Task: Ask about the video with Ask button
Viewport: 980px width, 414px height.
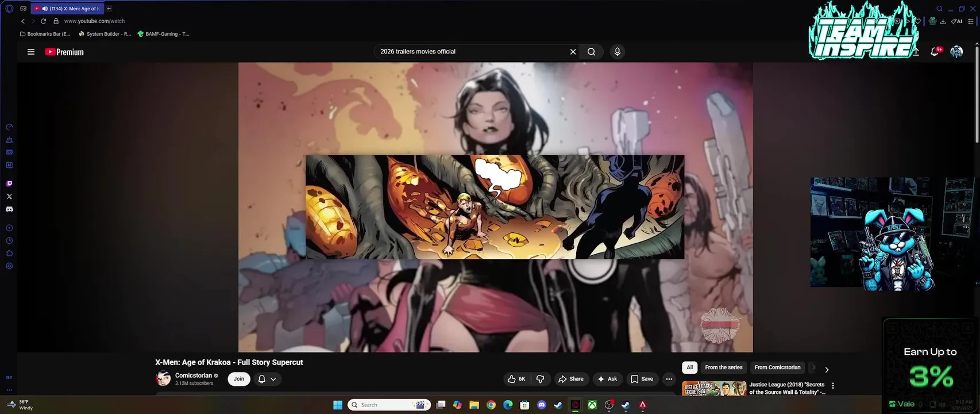Action: (x=607, y=379)
